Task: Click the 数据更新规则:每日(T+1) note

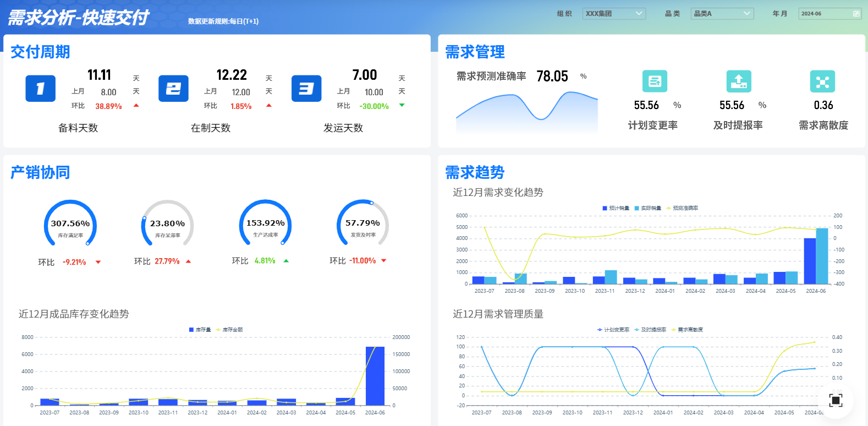Action: [x=223, y=21]
